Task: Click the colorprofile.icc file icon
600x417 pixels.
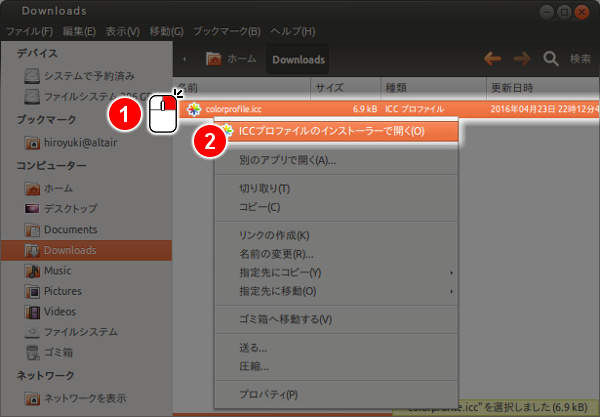Action: coord(194,109)
